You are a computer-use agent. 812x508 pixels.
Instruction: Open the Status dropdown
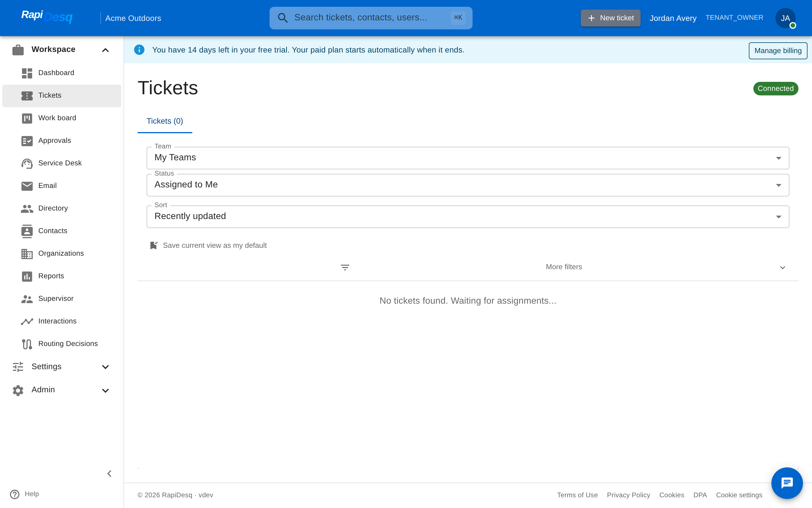pos(468,185)
